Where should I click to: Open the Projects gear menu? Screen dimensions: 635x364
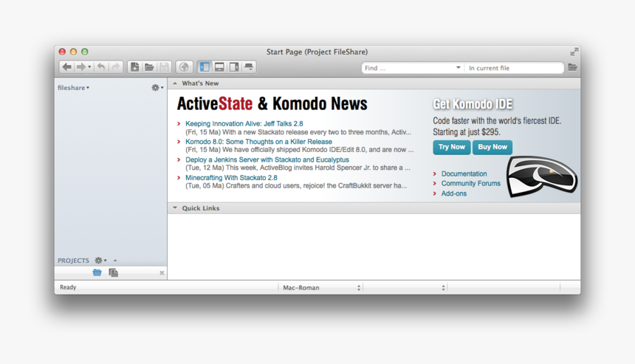point(100,261)
